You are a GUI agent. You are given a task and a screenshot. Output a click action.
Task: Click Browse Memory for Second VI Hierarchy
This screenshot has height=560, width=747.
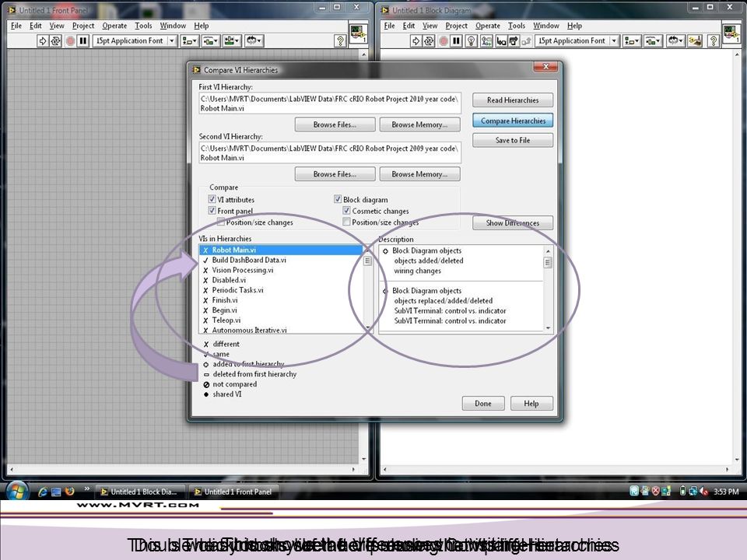(419, 173)
